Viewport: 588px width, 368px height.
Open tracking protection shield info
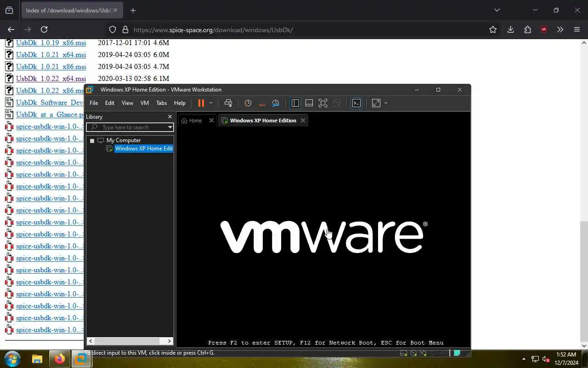[113, 29]
